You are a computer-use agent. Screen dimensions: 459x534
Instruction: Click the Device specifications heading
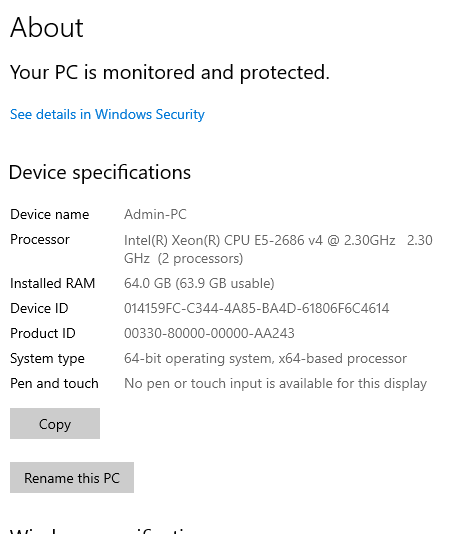[100, 172]
